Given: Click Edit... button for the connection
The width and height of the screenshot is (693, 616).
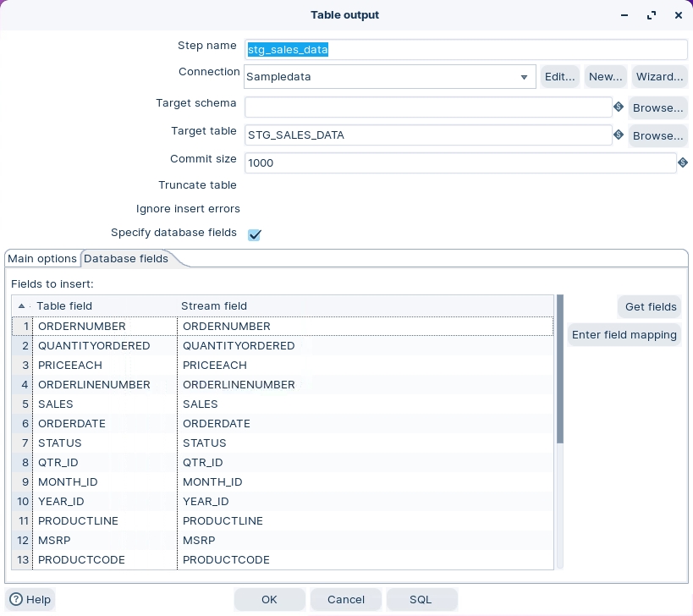Looking at the screenshot, I should 559,77.
